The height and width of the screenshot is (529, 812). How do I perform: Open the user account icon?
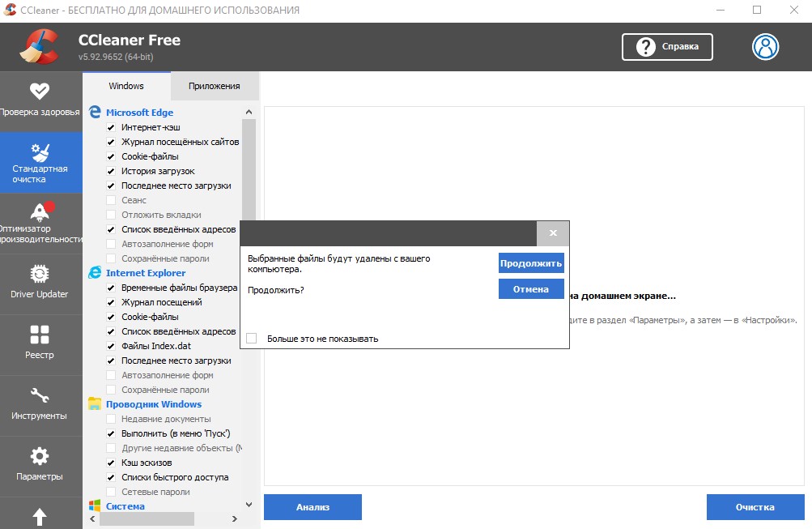pyautogui.click(x=767, y=46)
